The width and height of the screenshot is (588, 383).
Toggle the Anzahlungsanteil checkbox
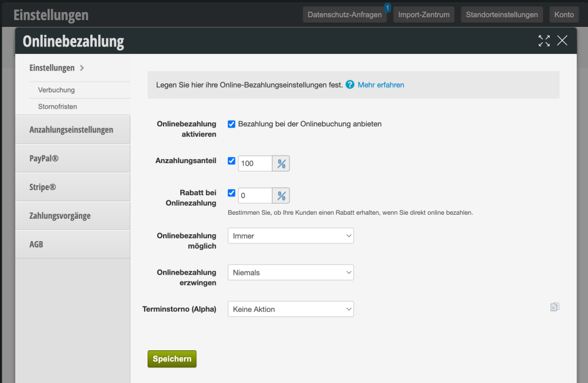coord(231,161)
